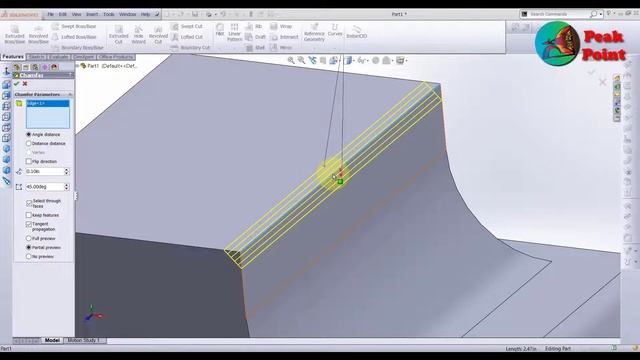Viewport: 640px width, 360px height.
Task: Select the Draft tool
Action: tap(256, 37)
